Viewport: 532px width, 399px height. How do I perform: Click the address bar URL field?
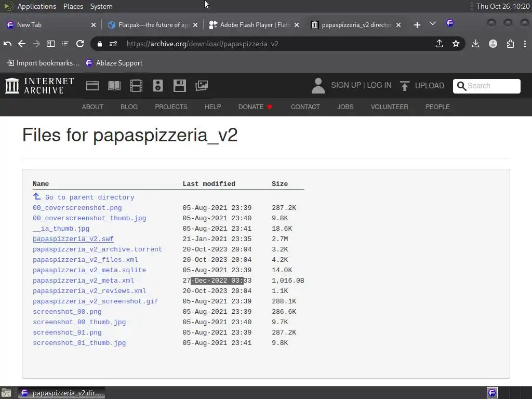coord(276,44)
